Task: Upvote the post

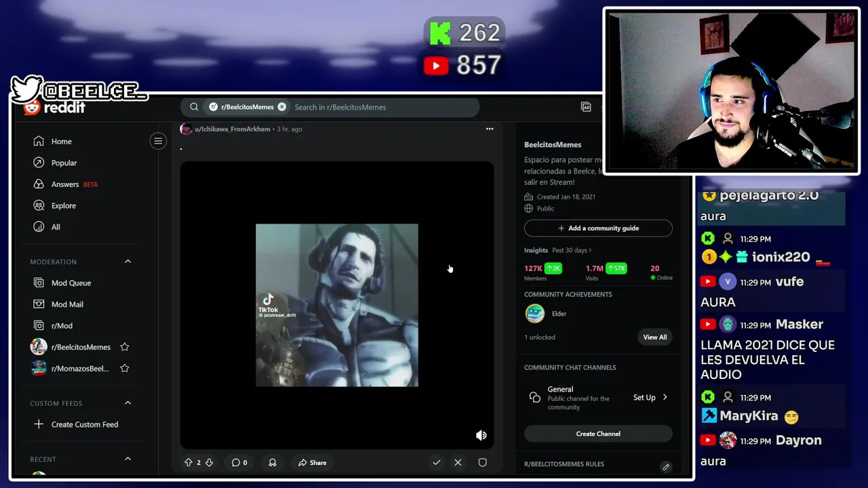Action: (x=189, y=462)
